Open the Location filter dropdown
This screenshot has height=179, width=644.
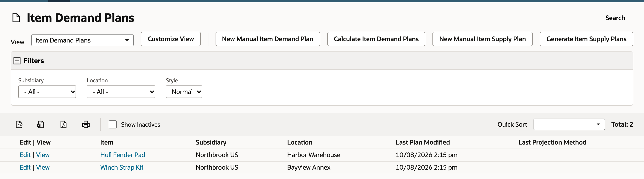121,92
